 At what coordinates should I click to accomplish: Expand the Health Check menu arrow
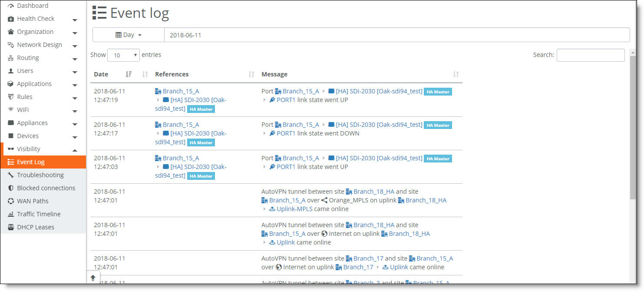[x=75, y=20]
